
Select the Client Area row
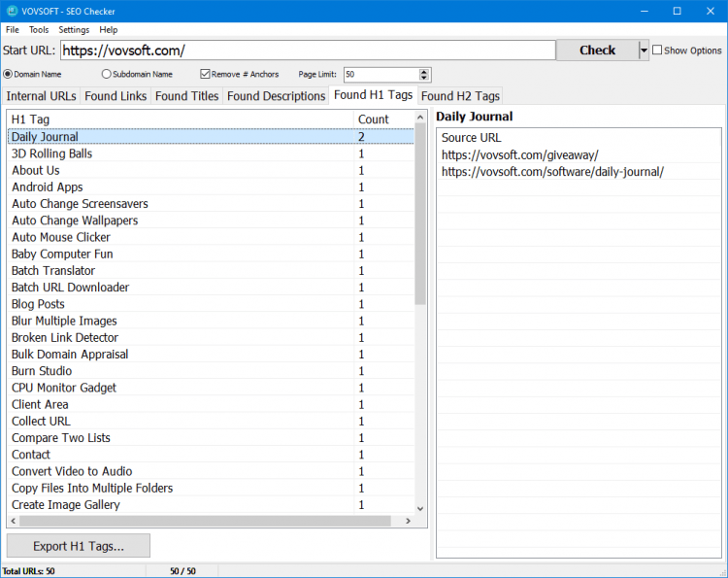211,404
